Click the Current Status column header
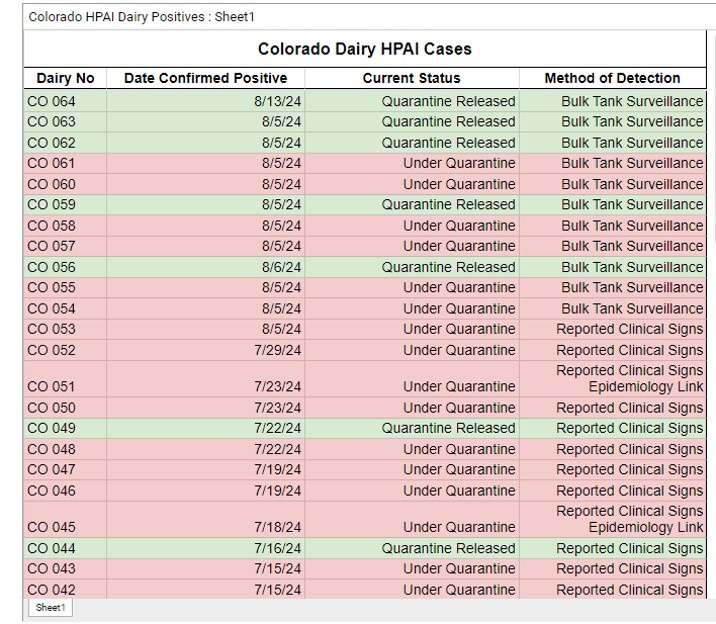Viewport: 716px width, 624px height. click(x=411, y=78)
